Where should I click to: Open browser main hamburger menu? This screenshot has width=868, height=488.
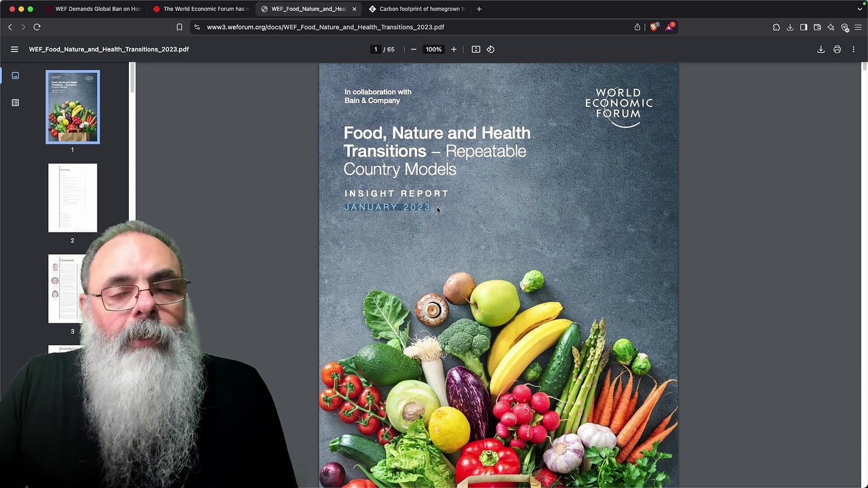(x=858, y=27)
